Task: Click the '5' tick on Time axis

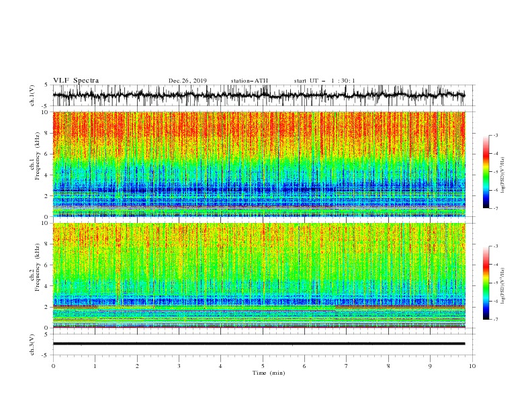Action: (x=263, y=366)
